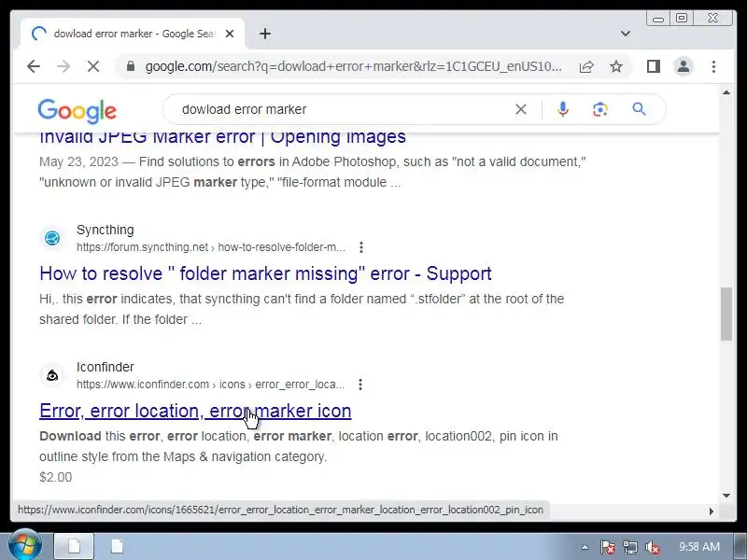Click the Iconfinder site favicon

(52, 375)
